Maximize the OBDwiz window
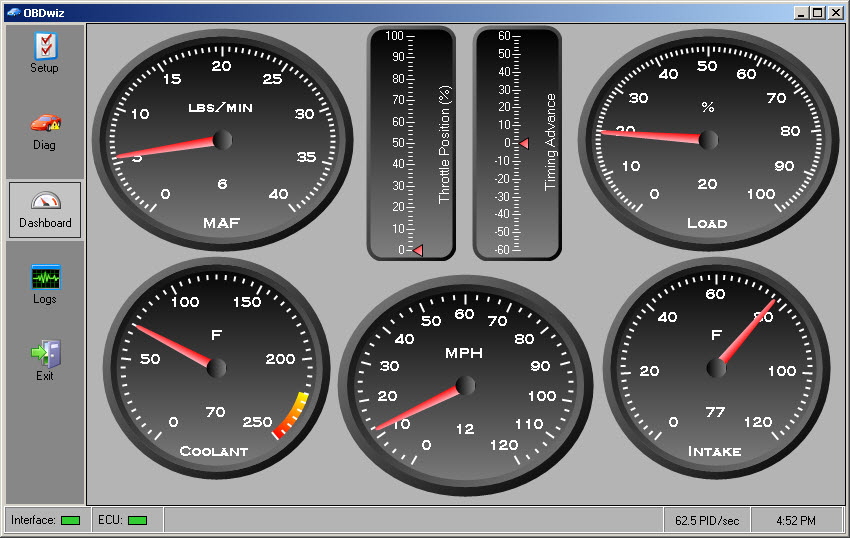This screenshot has height=538, width=850. (x=818, y=12)
